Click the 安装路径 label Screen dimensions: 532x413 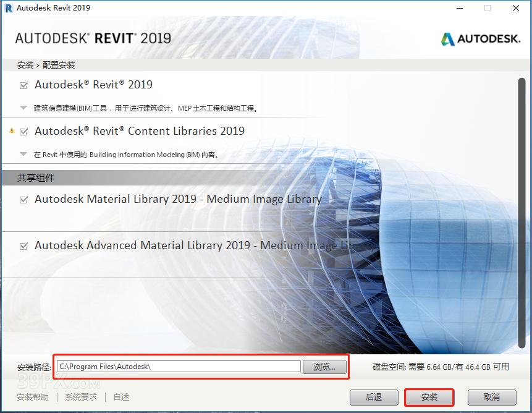pyautogui.click(x=34, y=367)
